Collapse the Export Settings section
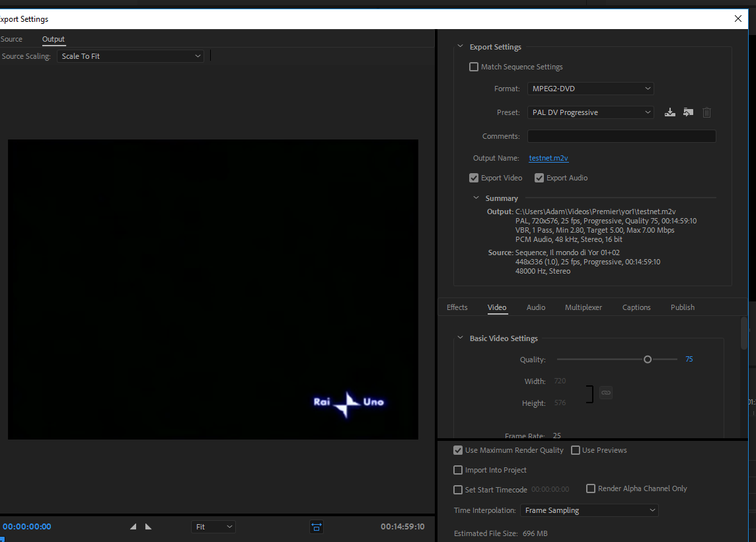Screen dimensions: 756x542 point(460,46)
